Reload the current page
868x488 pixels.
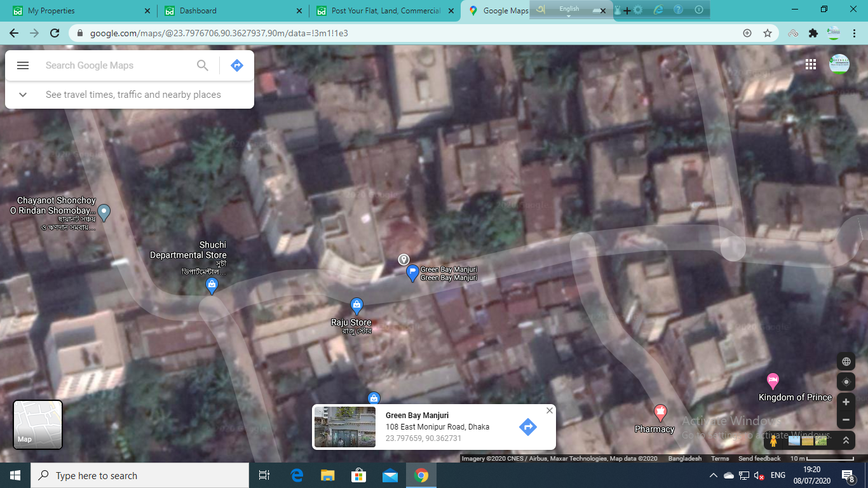[55, 33]
